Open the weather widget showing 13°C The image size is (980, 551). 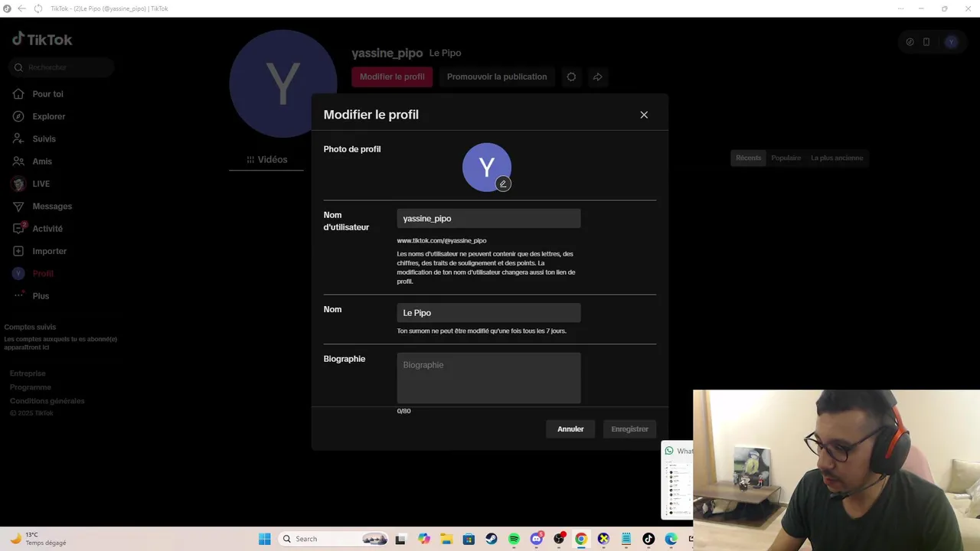pos(38,539)
